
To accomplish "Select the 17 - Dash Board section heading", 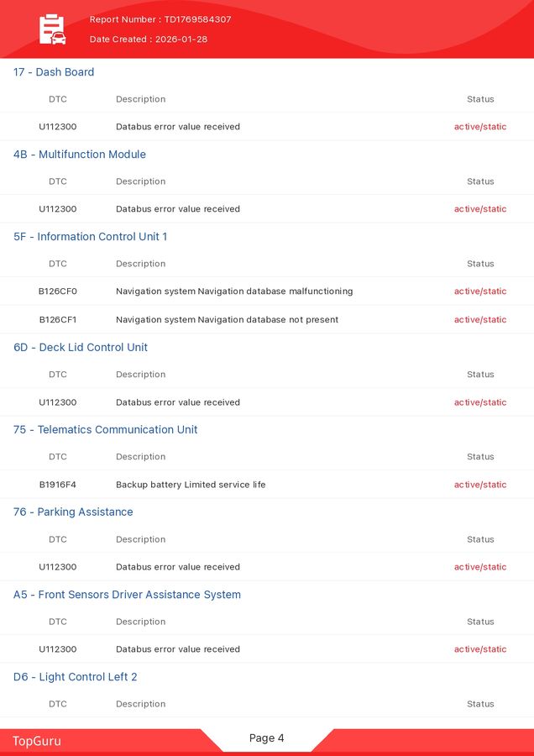I will pyautogui.click(x=54, y=72).
